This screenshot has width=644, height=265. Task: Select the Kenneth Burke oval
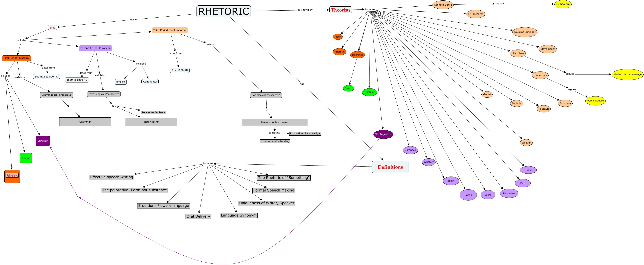pyautogui.click(x=443, y=5)
